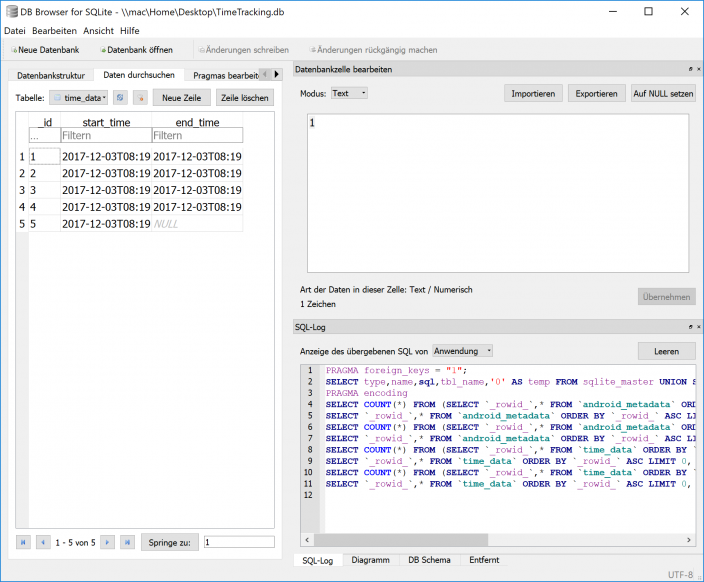This screenshot has height=582, width=704.
Task: Switch to the DB Schema tab
Action: (x=429, y=560)
